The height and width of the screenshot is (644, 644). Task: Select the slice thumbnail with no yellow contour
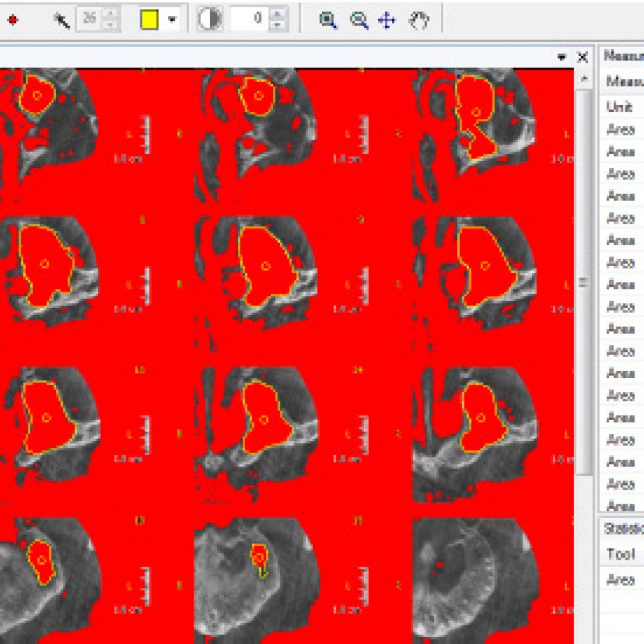pyautogui.click(x=475, y=579)
